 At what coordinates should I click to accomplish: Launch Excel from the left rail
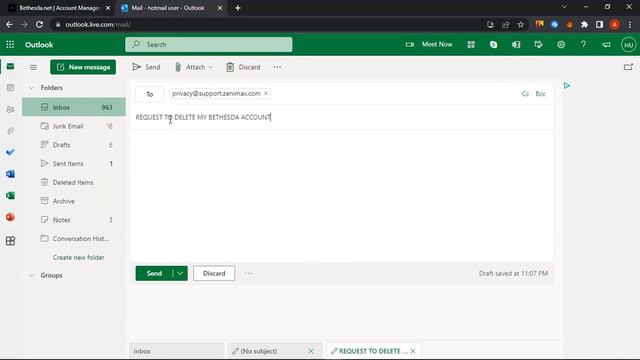(10, 196)
